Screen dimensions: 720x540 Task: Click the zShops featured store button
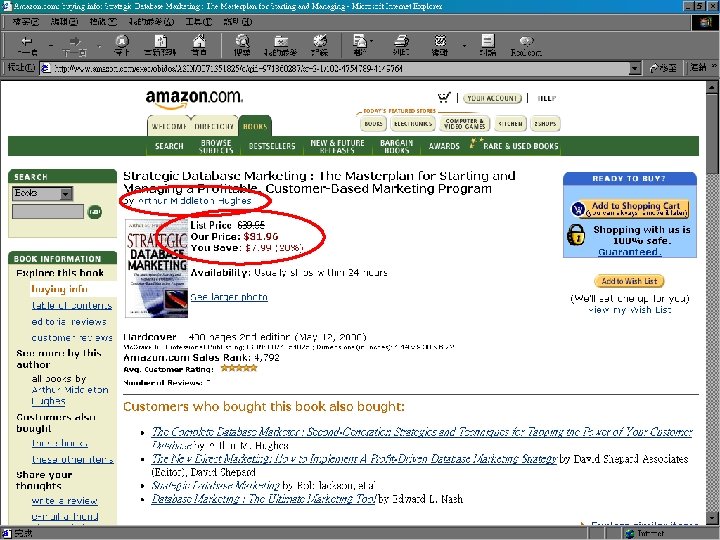coord(545,124)
